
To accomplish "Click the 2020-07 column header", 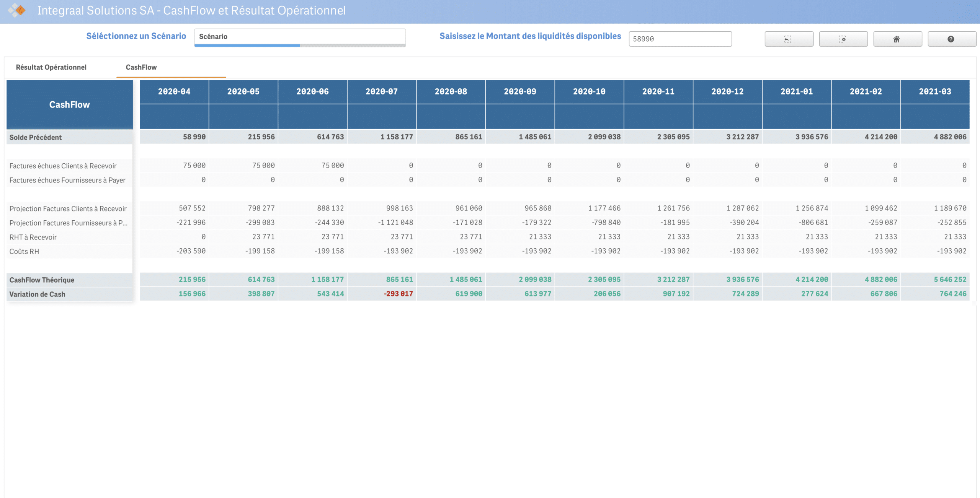I will pyautogui.click(x=382, y=92).
